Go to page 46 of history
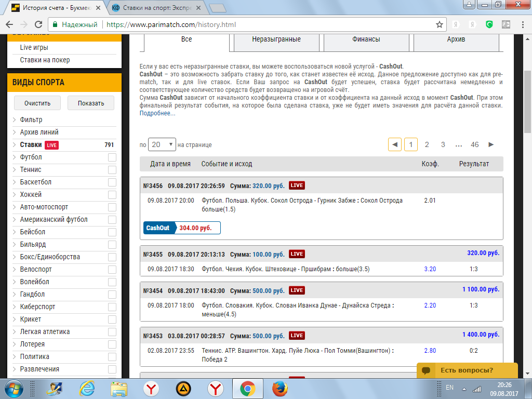This screenshot has width=532, height=399. coord(475,144)
